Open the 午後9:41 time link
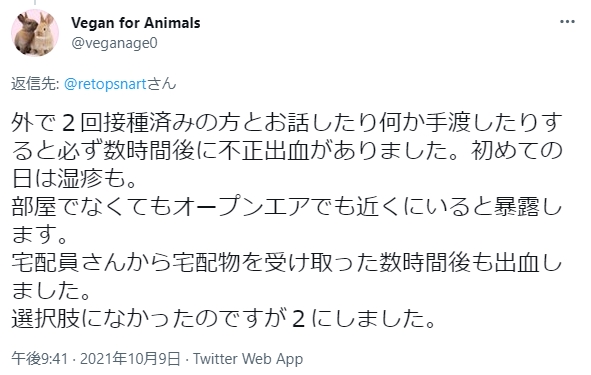This screenshot has height=375, width=591. click(x=40, y=358)
